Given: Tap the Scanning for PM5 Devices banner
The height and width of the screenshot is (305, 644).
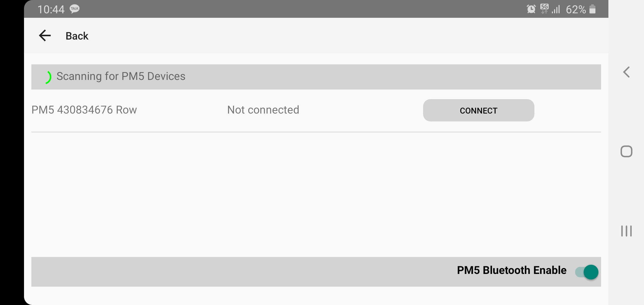Looking at the screenshot, I should click(x=316, y=77).
